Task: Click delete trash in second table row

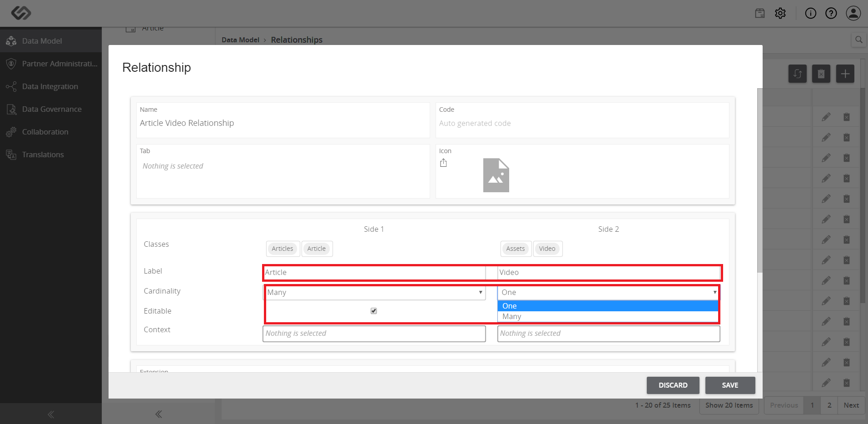Action: tap(847, 137)
